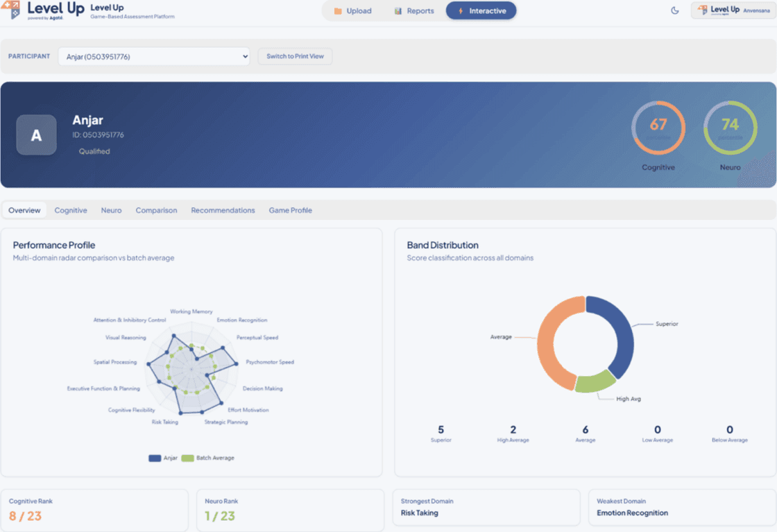Click the Emotion Recognition radar label

pos(242,320)
